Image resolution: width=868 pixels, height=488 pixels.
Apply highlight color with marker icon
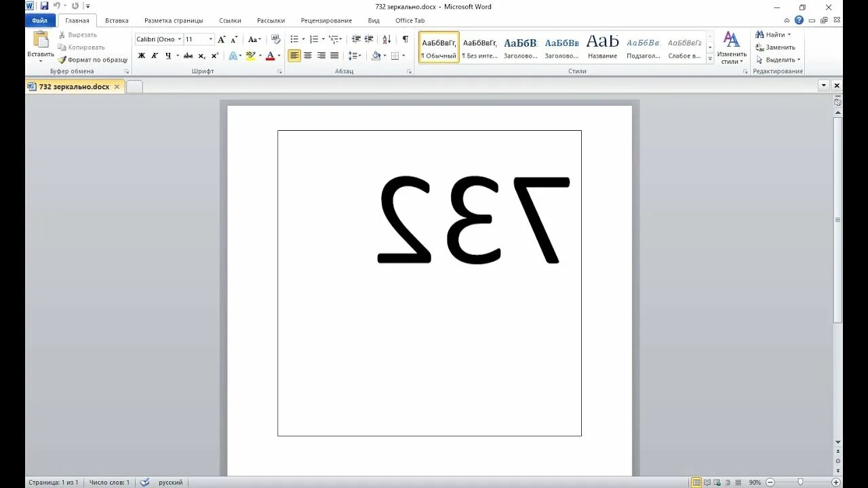[x=250, y=56]
